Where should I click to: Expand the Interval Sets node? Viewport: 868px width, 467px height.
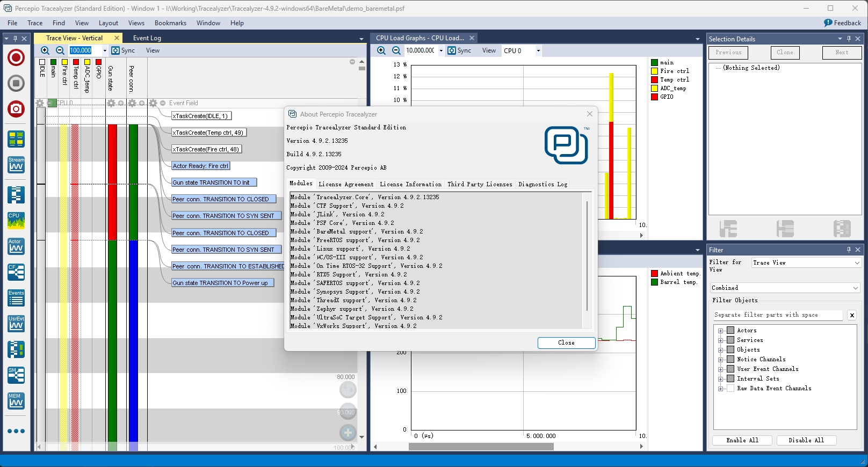click(721, 379)
